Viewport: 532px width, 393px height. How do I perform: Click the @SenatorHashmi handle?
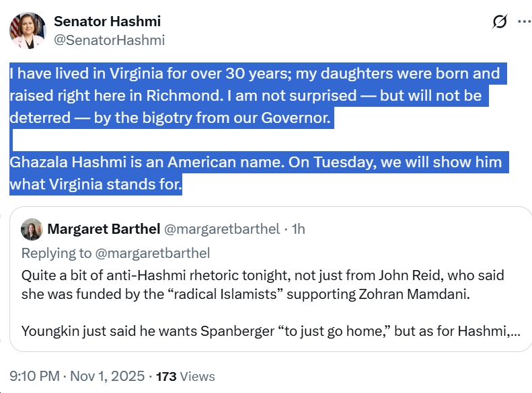109,40
